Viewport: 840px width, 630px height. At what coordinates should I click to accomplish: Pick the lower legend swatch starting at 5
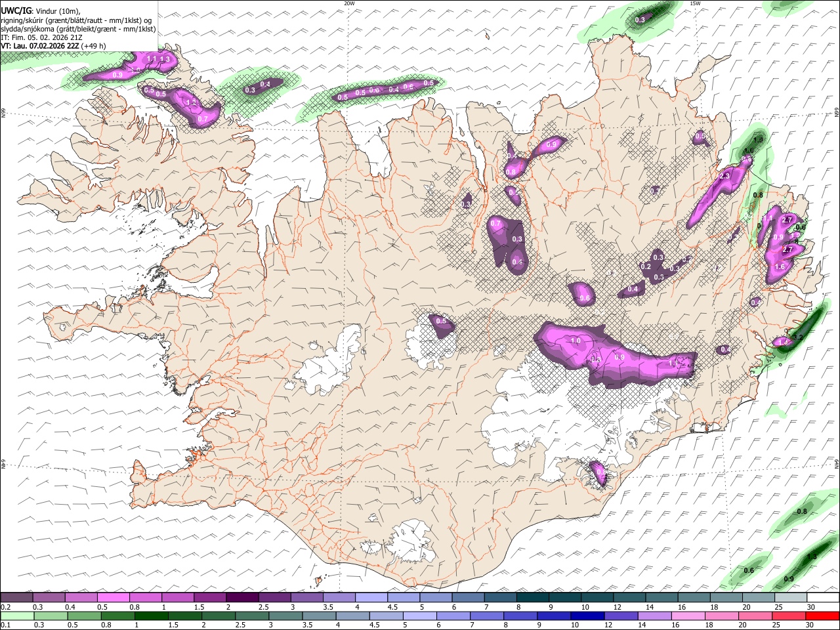click(x=419, y=616)
